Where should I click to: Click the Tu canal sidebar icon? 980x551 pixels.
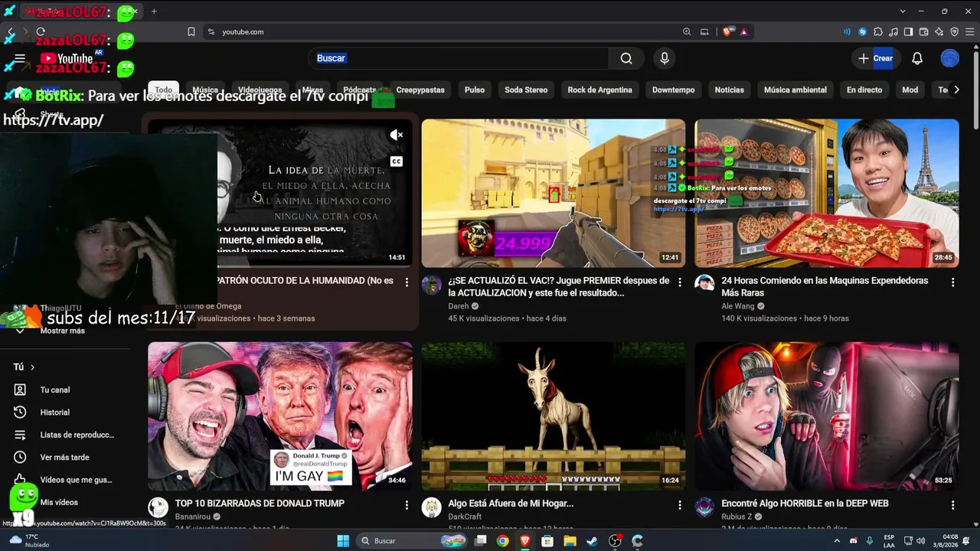coord(20,390)
